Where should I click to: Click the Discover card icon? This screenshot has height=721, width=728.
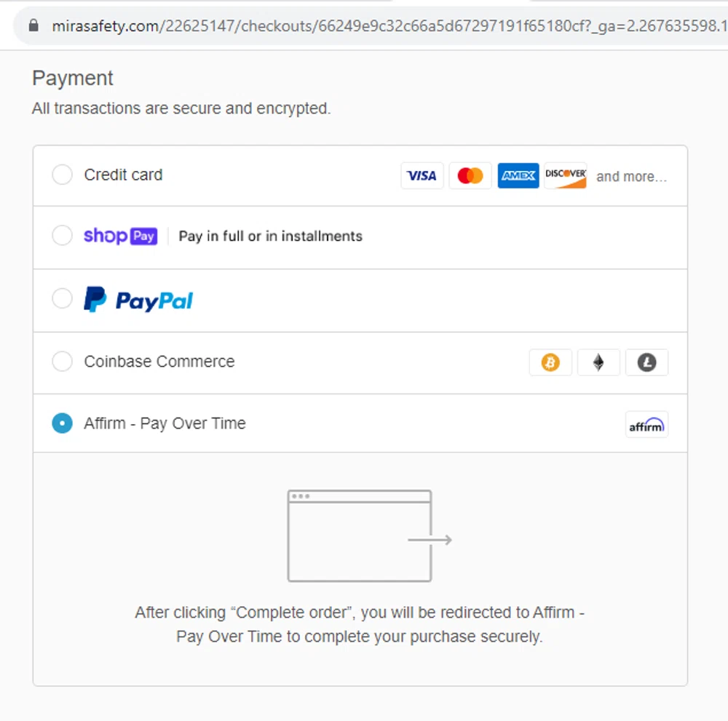click(566, 175)
